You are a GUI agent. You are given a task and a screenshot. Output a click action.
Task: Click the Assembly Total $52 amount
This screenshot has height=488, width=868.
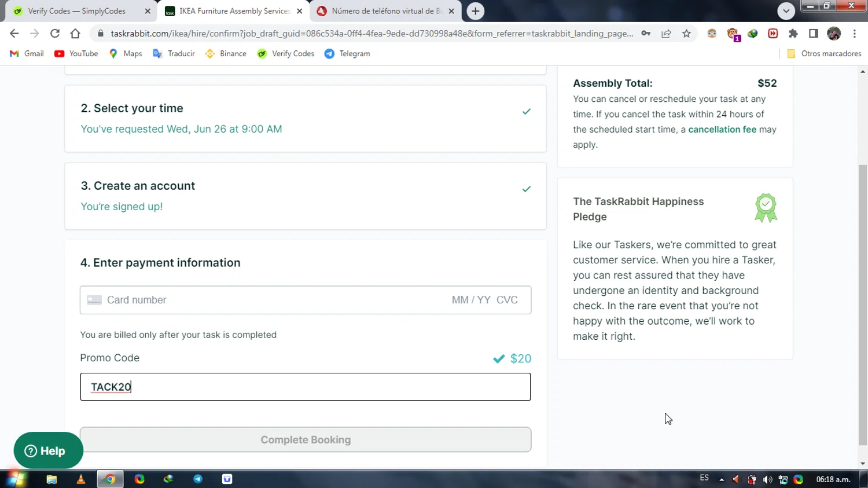tap(767, 83)
